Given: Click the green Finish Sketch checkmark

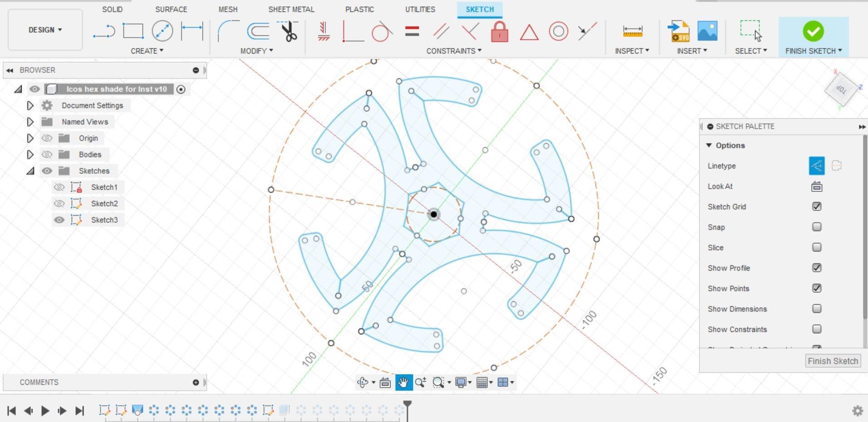Looking at the screenshot, I should [813, 31].
